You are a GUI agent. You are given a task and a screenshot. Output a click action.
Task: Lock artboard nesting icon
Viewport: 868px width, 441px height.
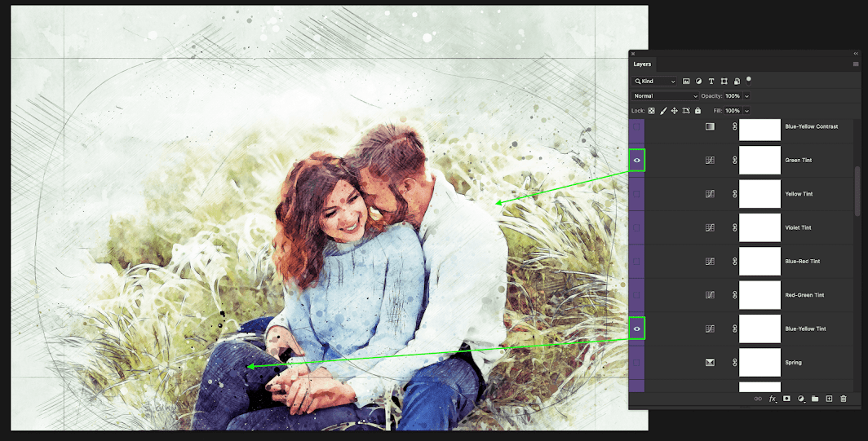[x=686, y=111]
